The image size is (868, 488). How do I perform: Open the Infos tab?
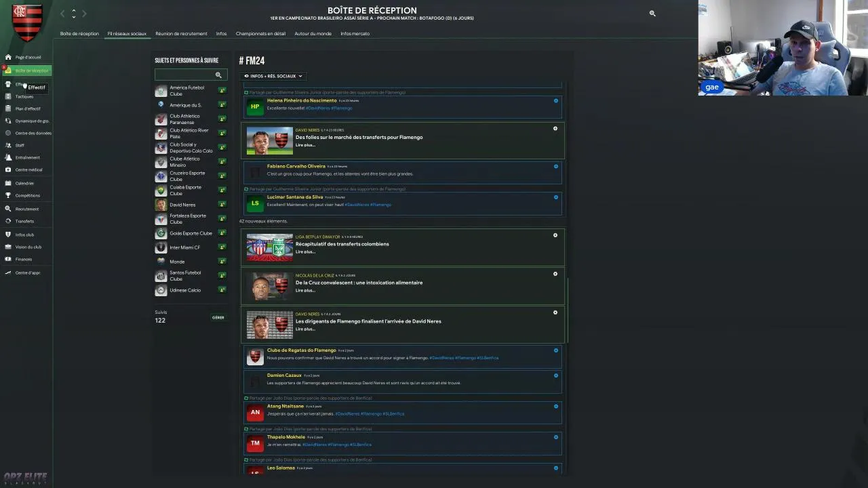[221, 33]
